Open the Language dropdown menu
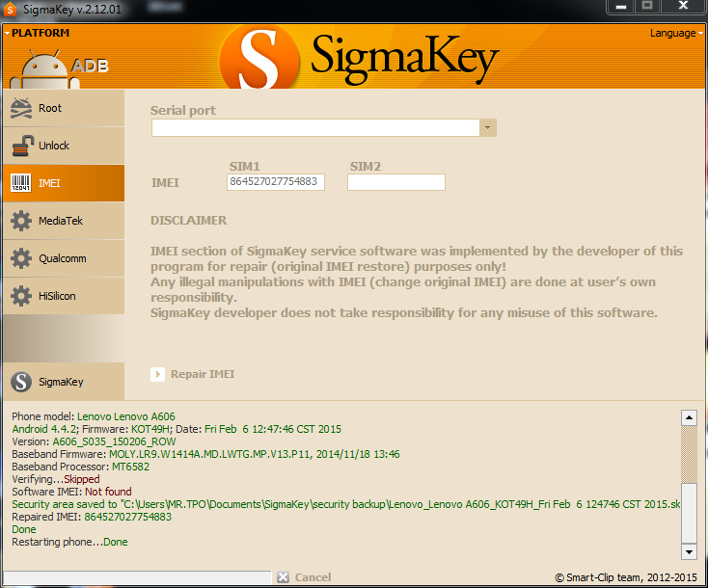 [676, 33]
